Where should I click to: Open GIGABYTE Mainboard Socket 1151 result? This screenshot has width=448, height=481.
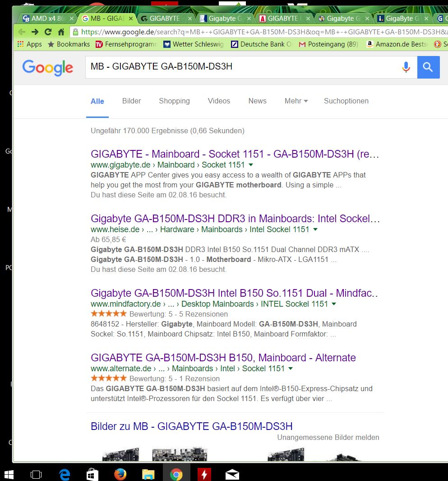tap(235, 154)
